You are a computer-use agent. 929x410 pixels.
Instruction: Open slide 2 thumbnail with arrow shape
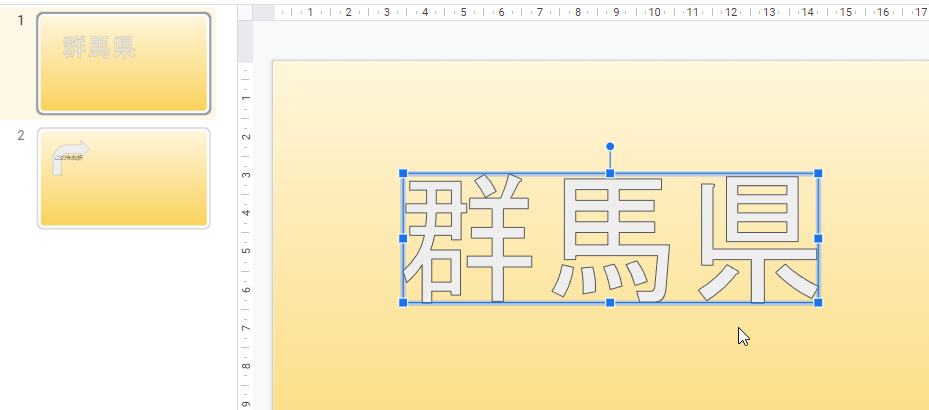pyautogui.click(x=123, y=178)
